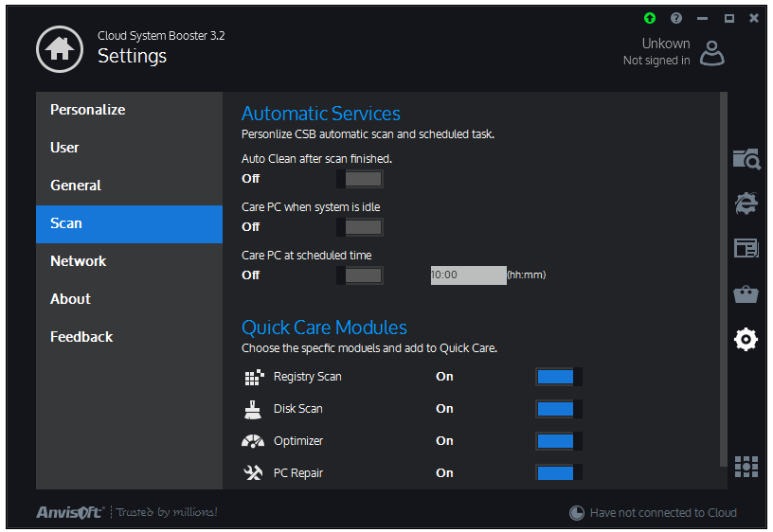This screenshot has height=532, width=773.
Task: Open the user account profile icon
Action: pyautogui.click(x=712, y=52)
